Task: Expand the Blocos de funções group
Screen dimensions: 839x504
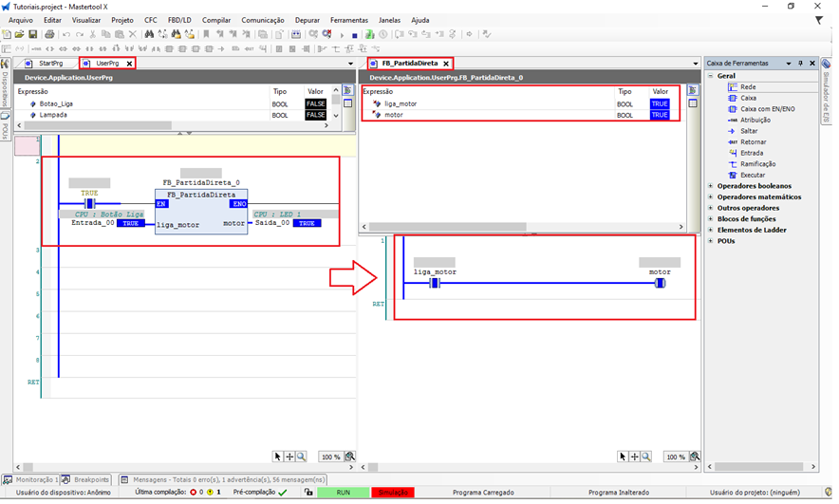Action: point(710,219)
